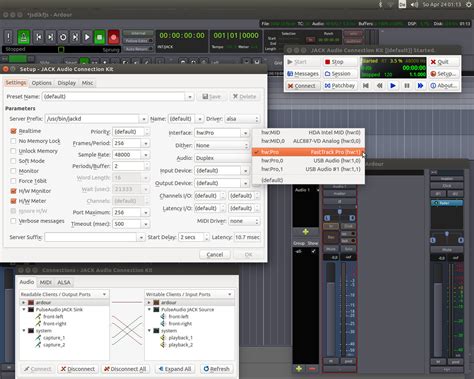Click the green plus icon below the Ardour mixer group list
Image resolution: width=474 pixels, height=379 pixels.
[299, 368]
